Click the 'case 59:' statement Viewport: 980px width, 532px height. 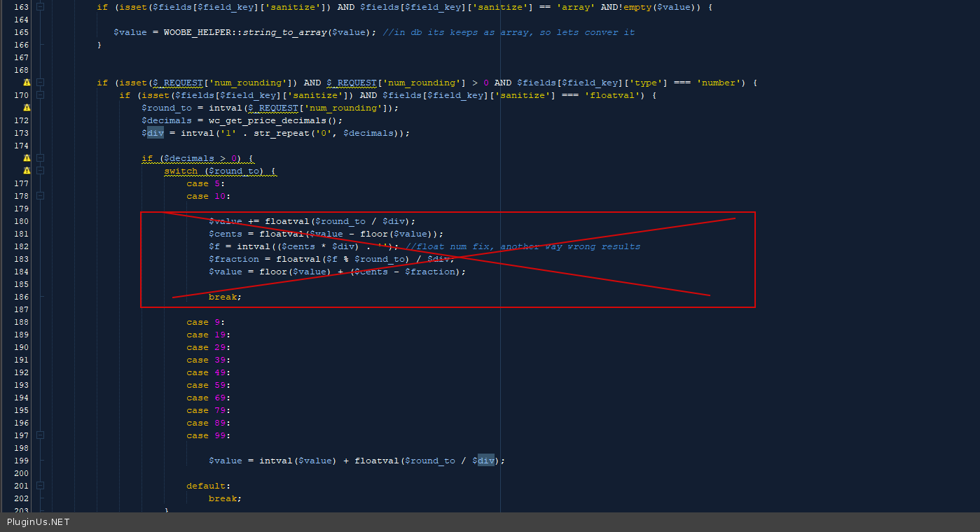209,385
